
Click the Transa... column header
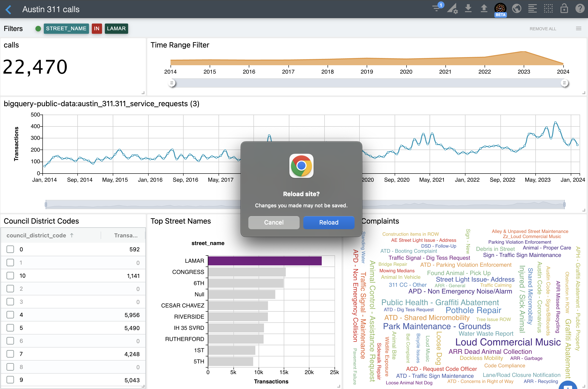(126, 235)
